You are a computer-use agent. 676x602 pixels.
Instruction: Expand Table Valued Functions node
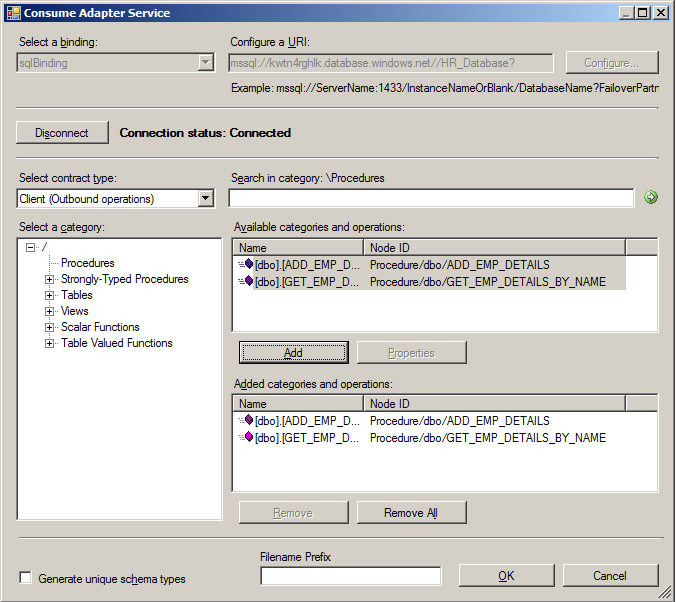(49, 343)
